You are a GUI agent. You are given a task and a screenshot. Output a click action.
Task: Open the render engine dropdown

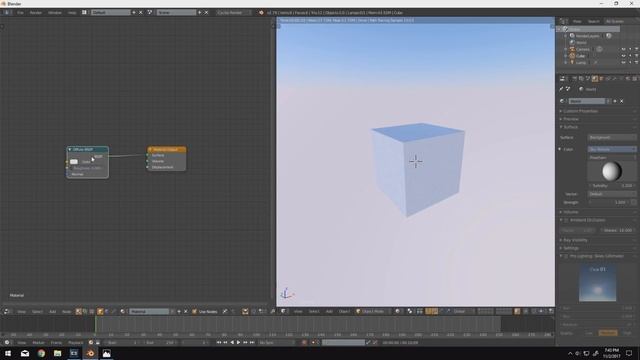(x=233, y=13)
